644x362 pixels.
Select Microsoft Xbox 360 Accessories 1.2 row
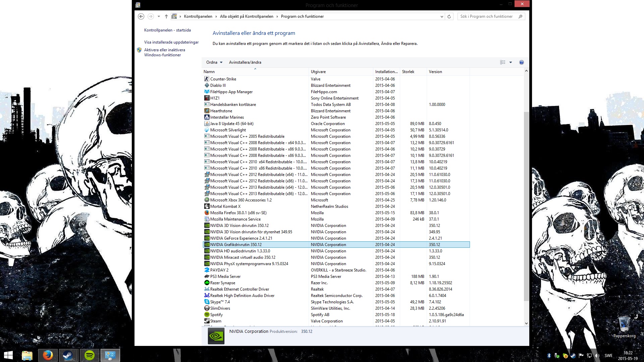336,200
